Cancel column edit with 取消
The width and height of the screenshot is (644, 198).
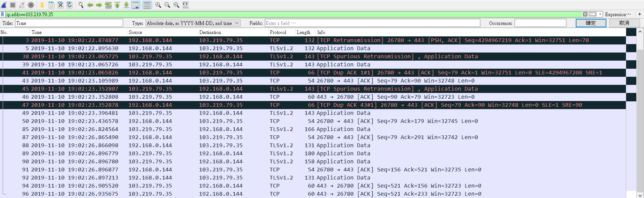(x=624, y=23)
